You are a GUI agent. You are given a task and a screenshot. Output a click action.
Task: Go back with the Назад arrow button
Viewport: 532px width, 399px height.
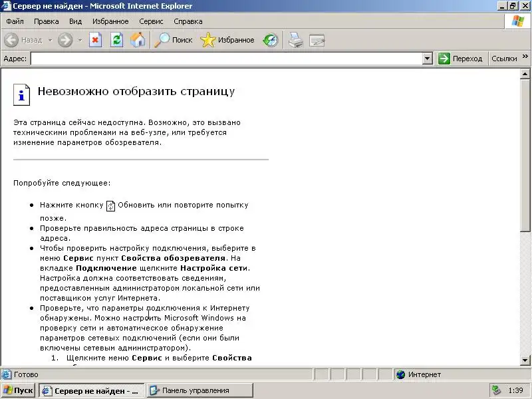pyautogui.click(x=23, y=40)
